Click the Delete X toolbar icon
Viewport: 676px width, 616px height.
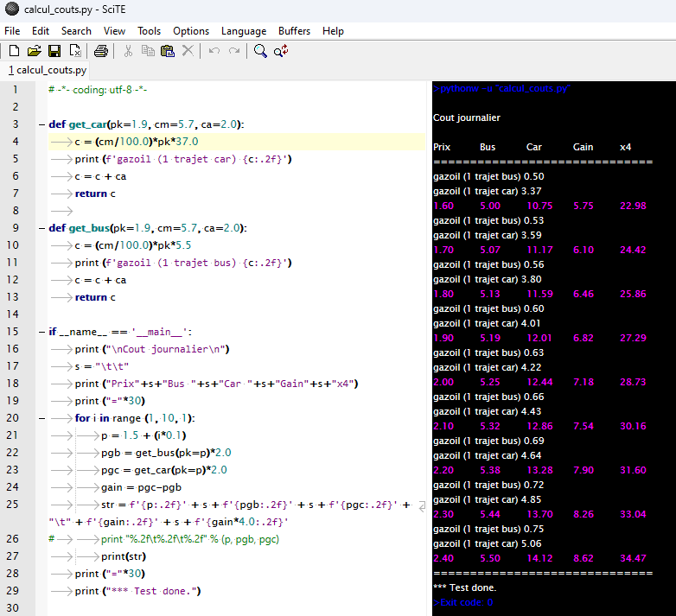188,51
